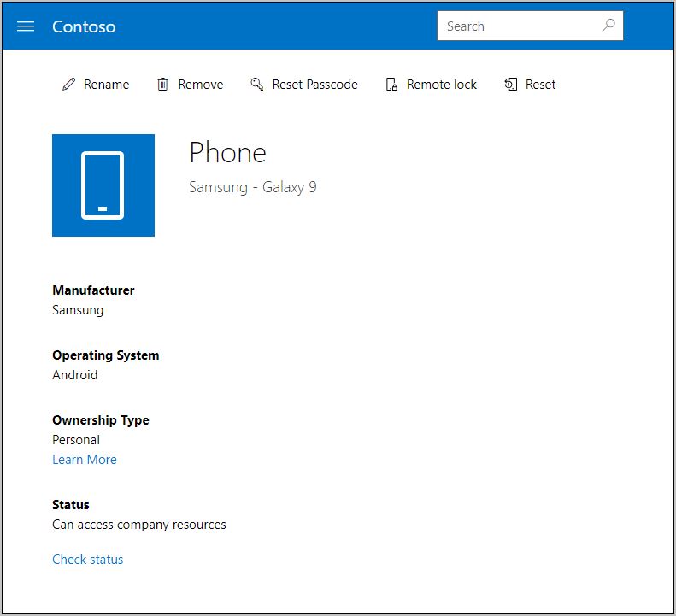Click the Remove trash can icon
This screenshot has height=616, width=676.
pyautogui.click(x=162, y=84)
